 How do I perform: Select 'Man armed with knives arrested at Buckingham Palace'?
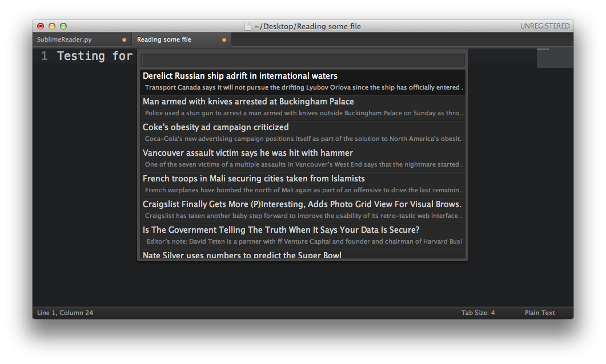tap(303, 107)
